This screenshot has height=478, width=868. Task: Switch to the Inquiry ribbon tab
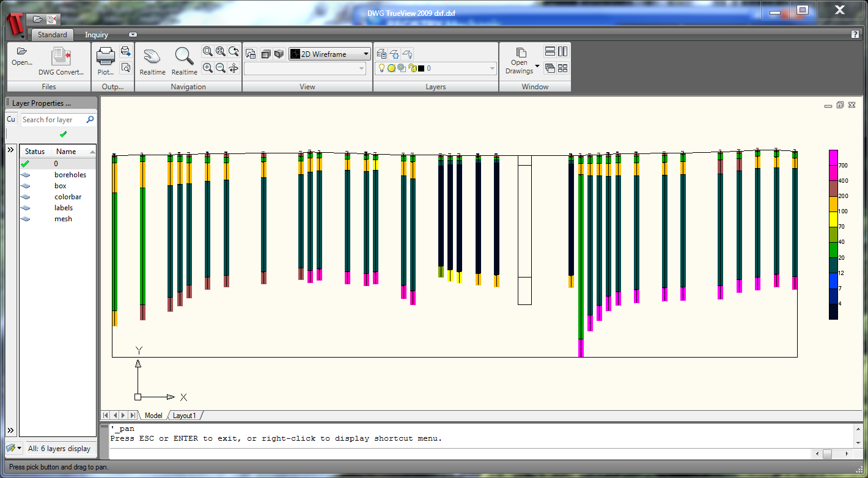pyautogui.click(x=97, y=35)
